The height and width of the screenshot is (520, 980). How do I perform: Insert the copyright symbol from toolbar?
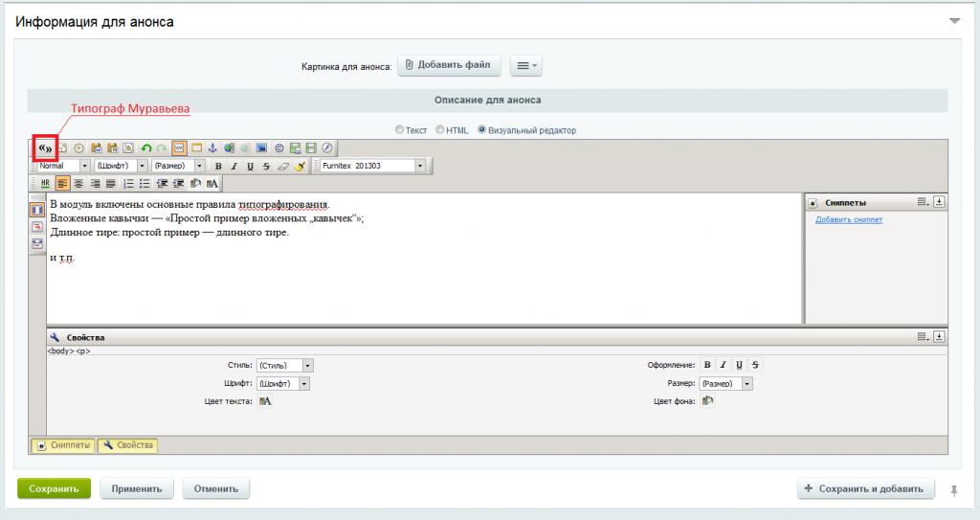278,148
